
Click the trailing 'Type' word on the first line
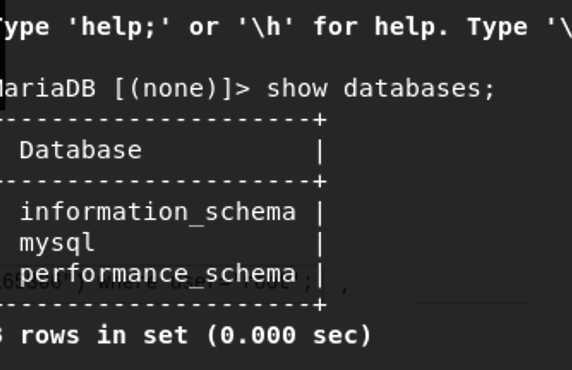(497, 28)
